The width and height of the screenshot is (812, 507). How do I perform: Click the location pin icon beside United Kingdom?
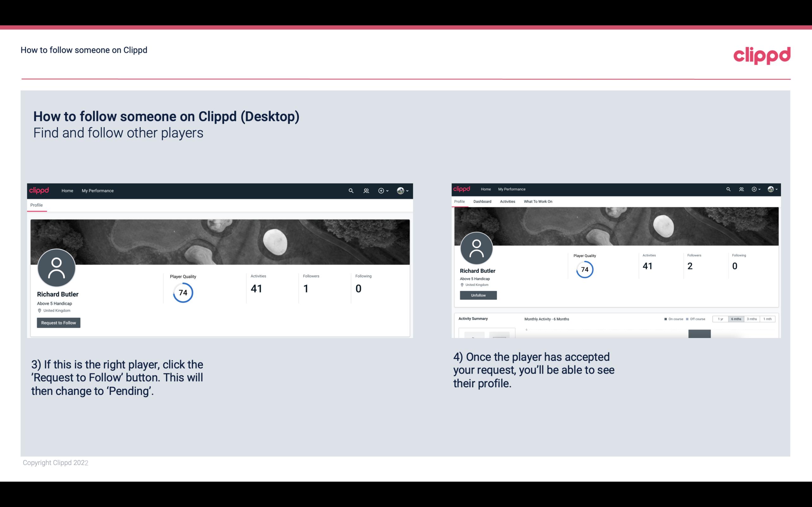click(39, 311)
